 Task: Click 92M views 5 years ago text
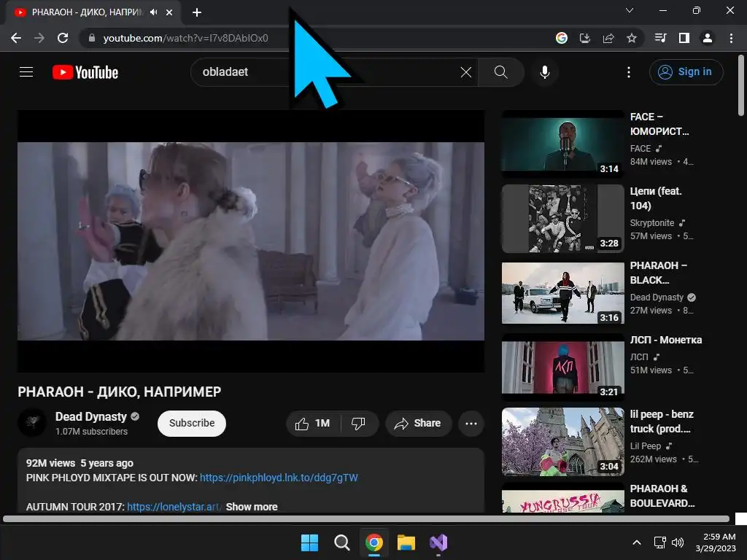tap(80, 463)
